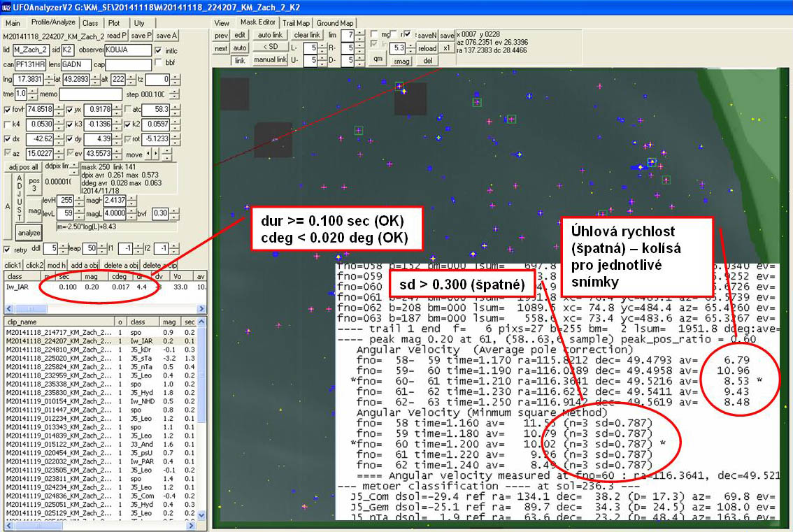Select the M20141118_224810_KM_Zach_2 clip row
This screenshot has width=793, height=532.
point(100,350)
